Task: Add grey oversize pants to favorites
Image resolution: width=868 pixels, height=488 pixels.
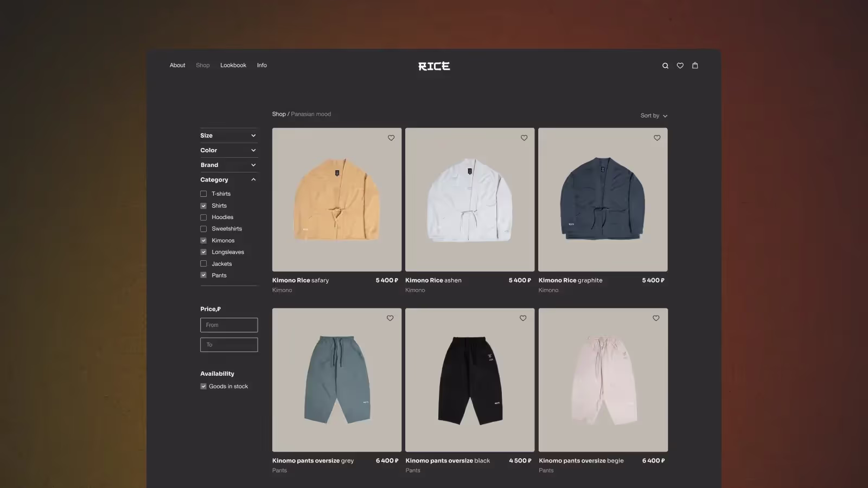Action: [x=390, y=318]
